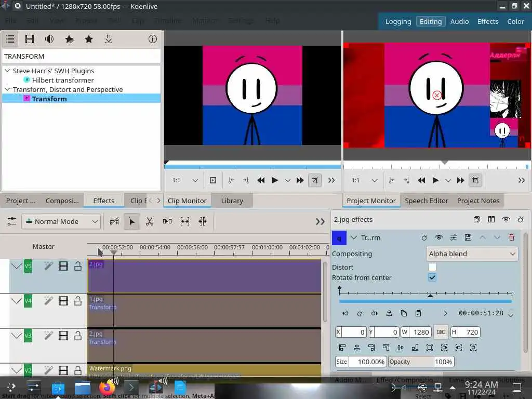
Task: Show the audio effects category icon
Action: click(49, 39)
